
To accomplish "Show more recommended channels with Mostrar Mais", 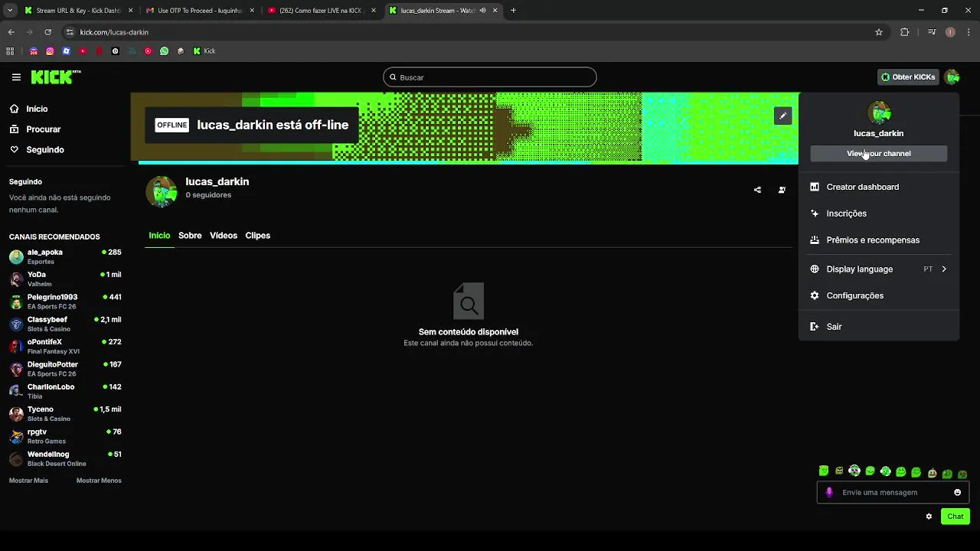I will [28, 481].
